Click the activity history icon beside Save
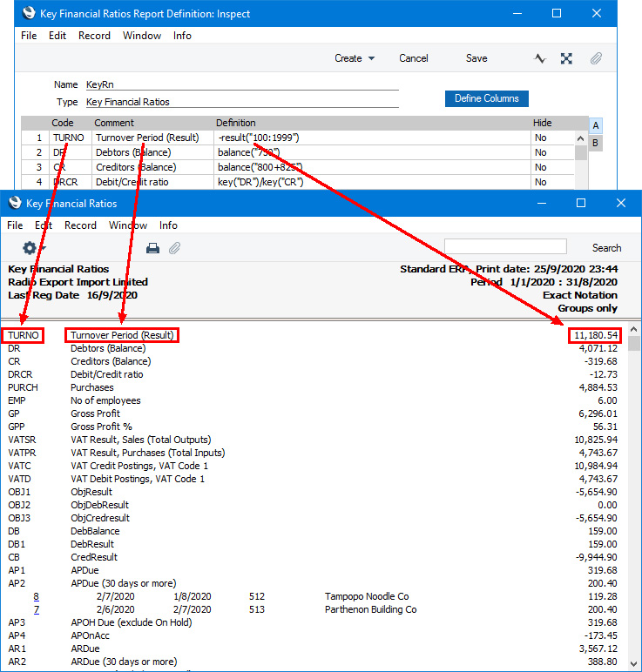The width and height of the screenshot is (642, 672). [x=539, y=58]
